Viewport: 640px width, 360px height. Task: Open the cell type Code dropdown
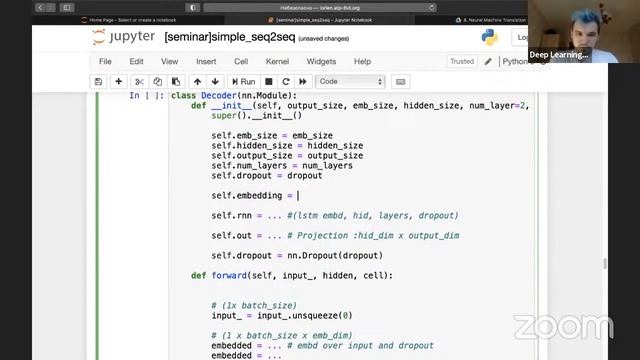[350, 82]
